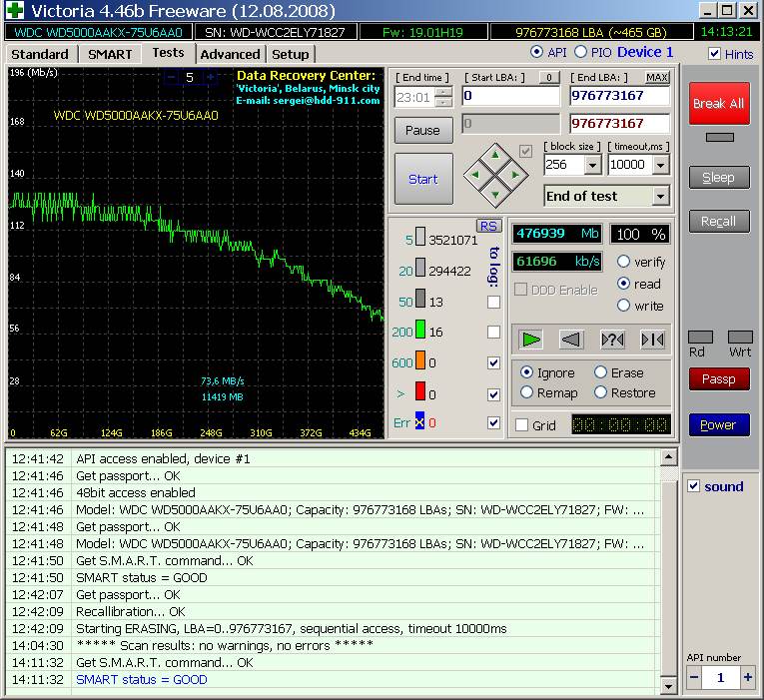Click the red Break All button
The width and height of the screenshot is (764, 700).
(x=719, y=103)
